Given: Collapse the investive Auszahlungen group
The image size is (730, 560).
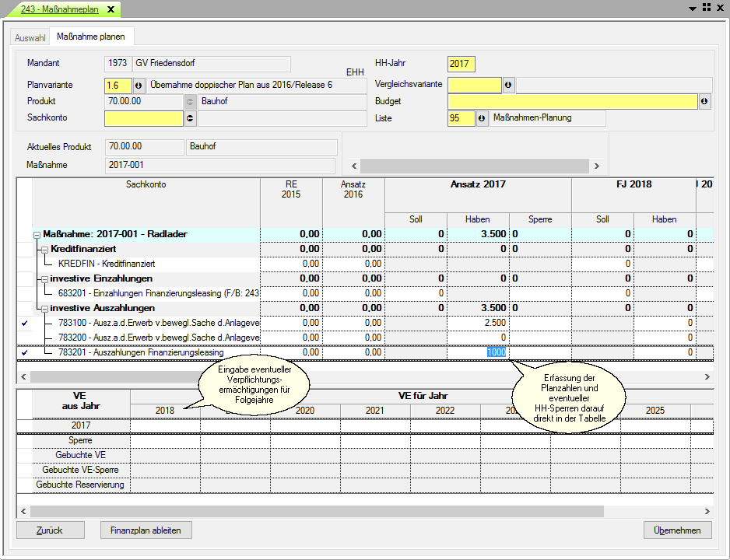Looking at the screenshot, I should coord(45,308).
